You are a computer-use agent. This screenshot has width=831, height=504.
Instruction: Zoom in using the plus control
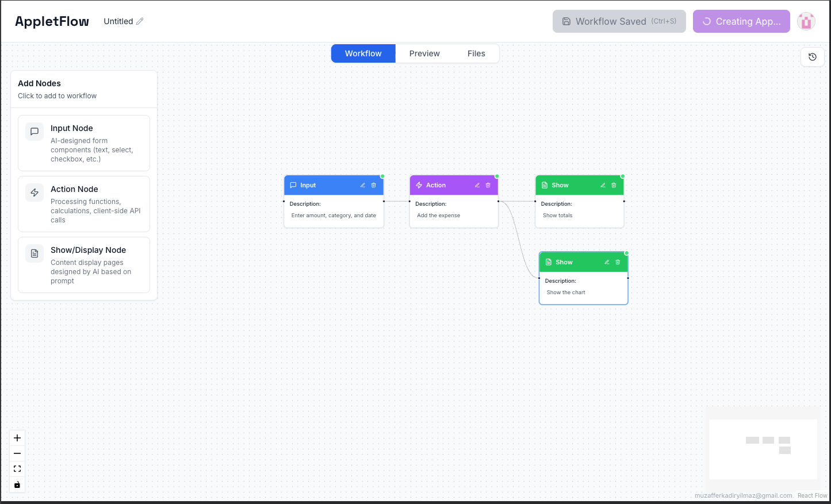[x=17, y=437]
